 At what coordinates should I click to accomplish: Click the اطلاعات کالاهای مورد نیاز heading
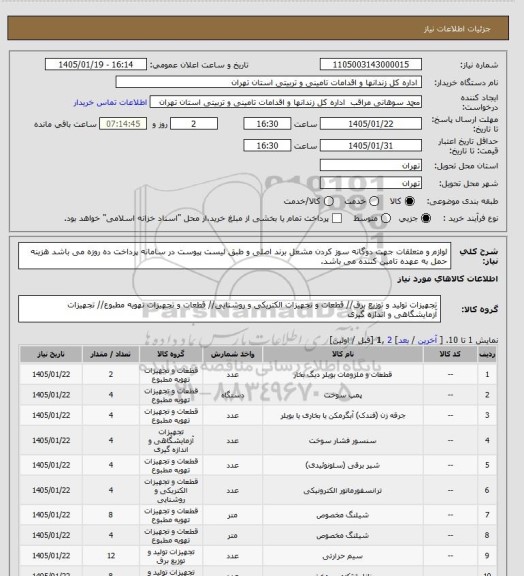point(448,279)
